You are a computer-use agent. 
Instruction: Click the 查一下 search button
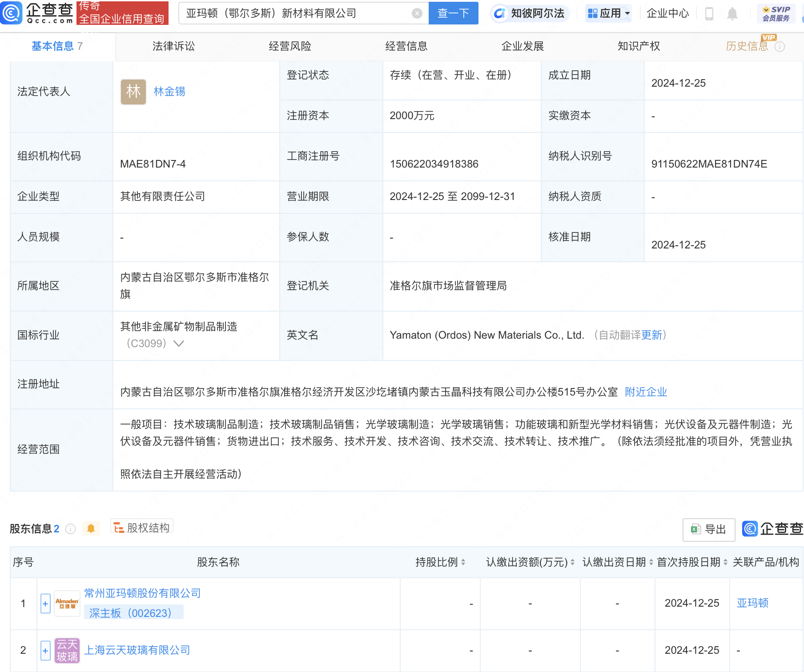click(x=454, y=13)
